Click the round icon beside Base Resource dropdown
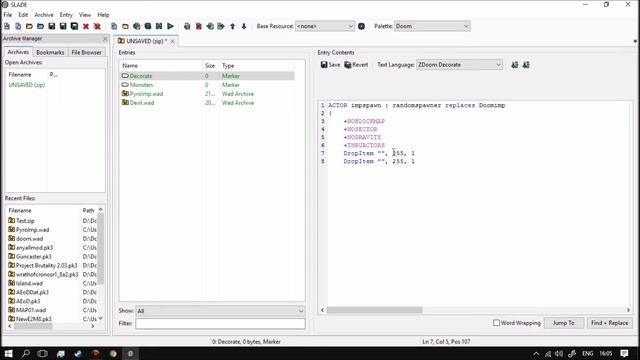Image resolution: width=640 pixels, height=360 pixels. click(x=361, y=26)
